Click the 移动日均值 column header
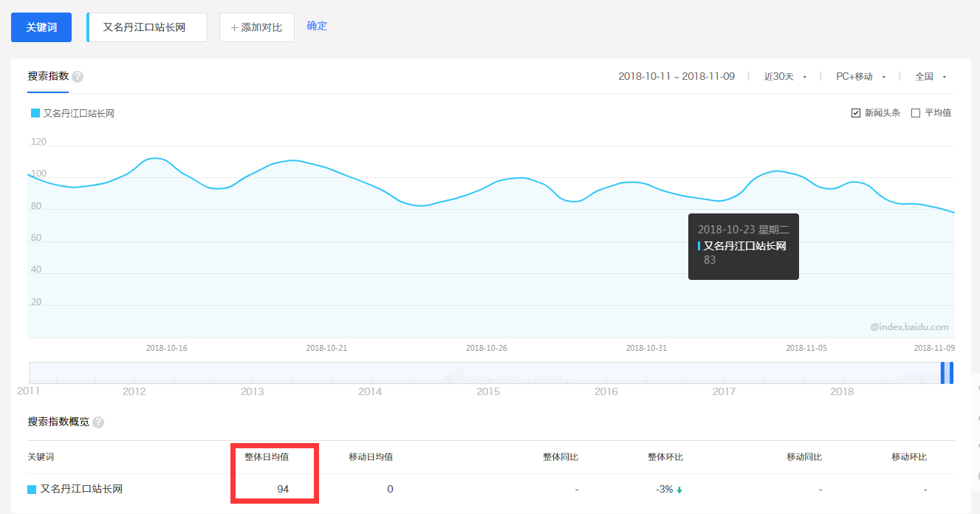 pyautogui.click(x=371, y=457)
